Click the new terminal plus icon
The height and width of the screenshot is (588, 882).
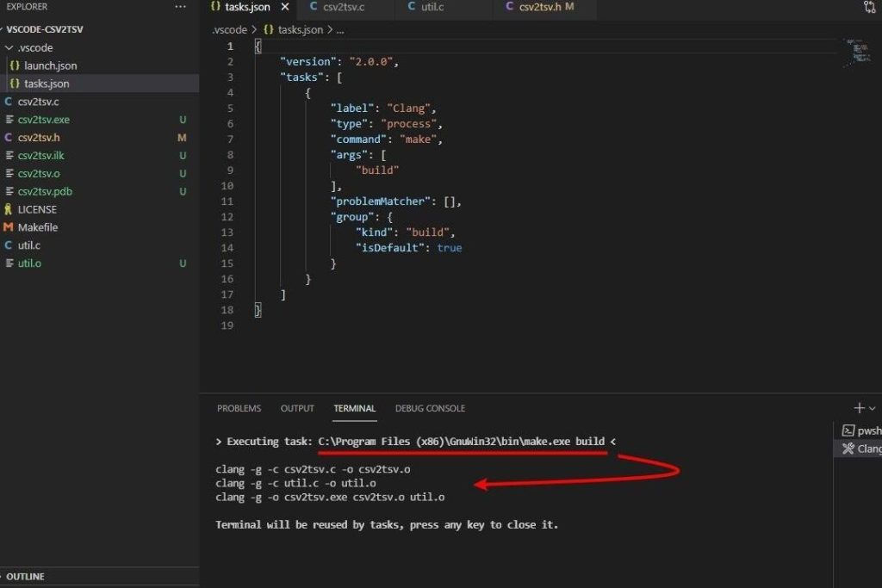click(x=859, y=408)
